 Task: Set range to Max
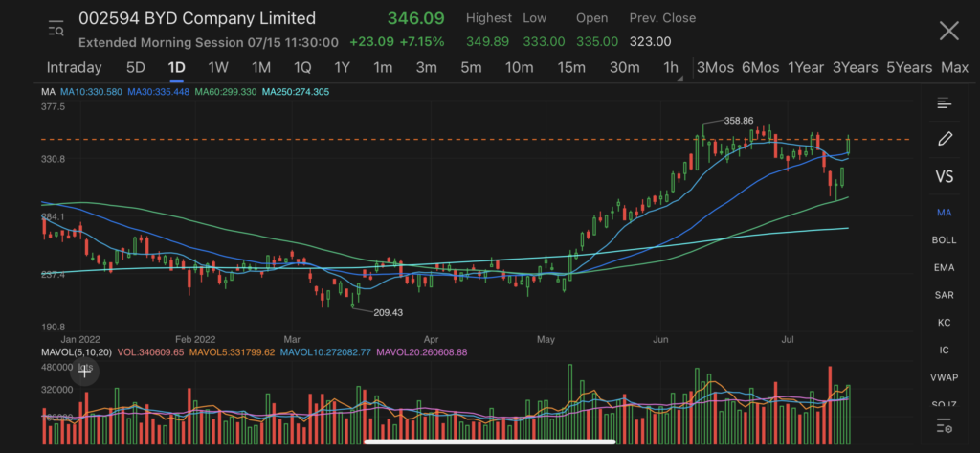pos(954,68)
